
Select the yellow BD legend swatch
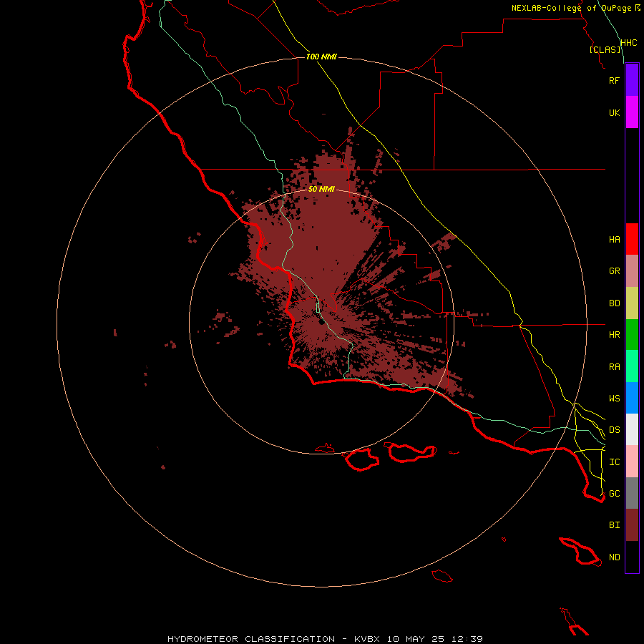(x=632, y=303)
